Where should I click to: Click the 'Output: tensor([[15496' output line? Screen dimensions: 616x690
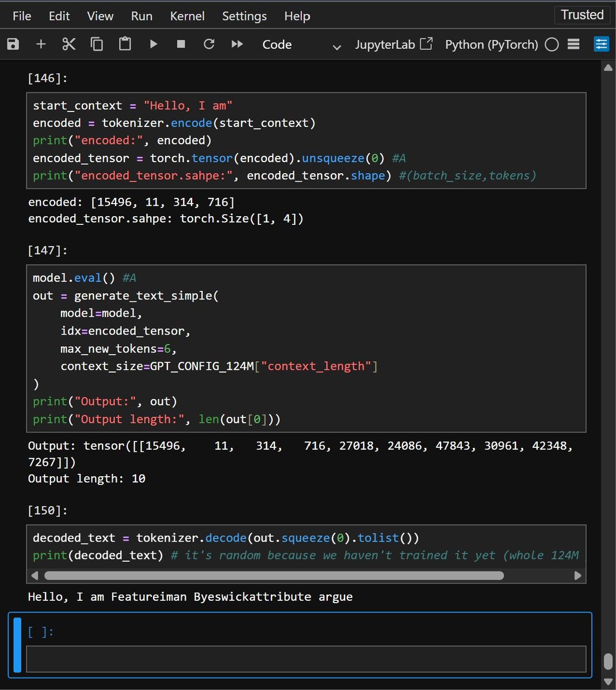[x=301, y=446]
